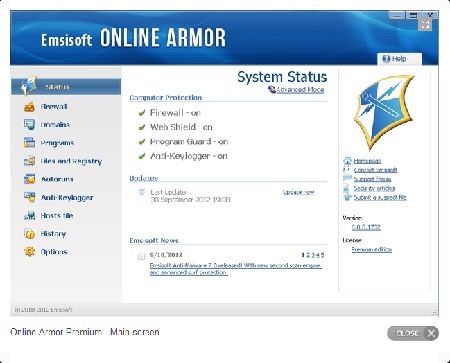Screen dimensions: 450x363
Task: Click the CLOSE button below the screenshot
Action: [413, 333]
